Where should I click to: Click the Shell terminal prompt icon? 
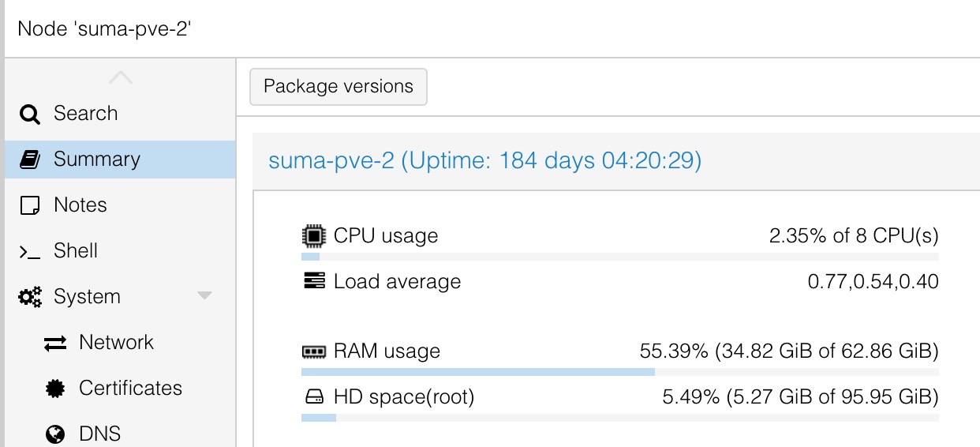[x=30, y=252]
